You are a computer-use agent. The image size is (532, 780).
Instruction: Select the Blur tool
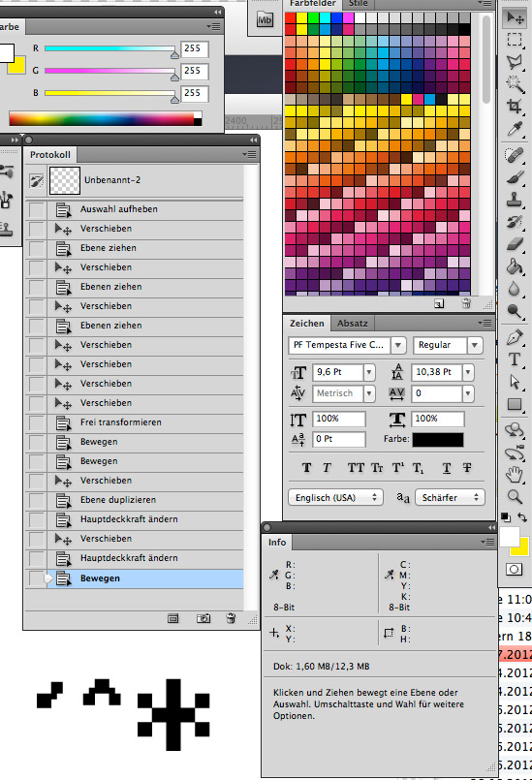[x=515, y=289]
